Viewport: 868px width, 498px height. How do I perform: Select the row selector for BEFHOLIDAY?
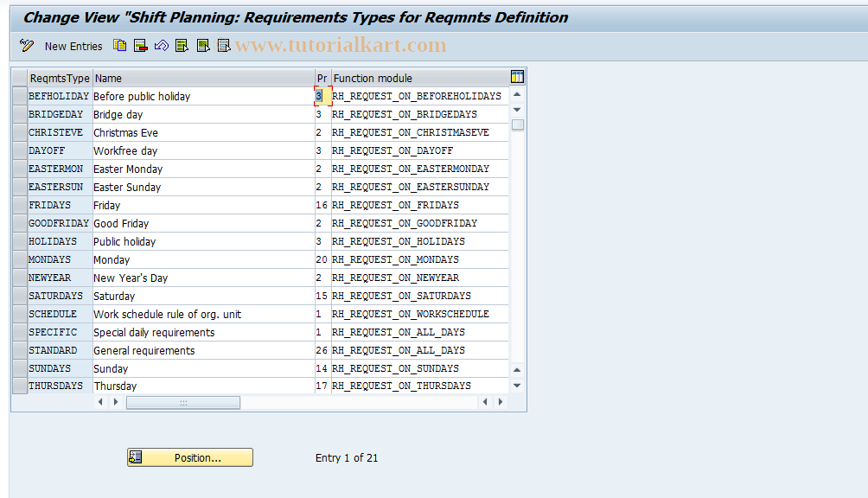pos(20,96)
